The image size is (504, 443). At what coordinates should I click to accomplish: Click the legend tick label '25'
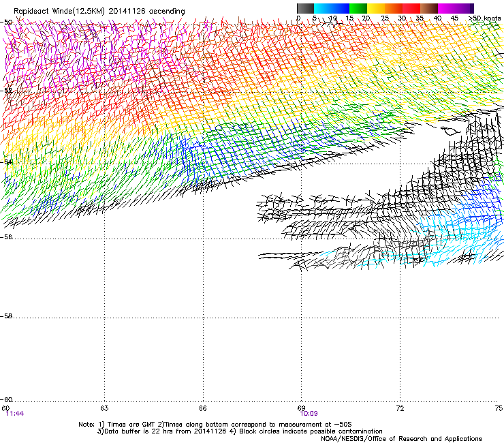pyautogui.click(x=385, y=18)
